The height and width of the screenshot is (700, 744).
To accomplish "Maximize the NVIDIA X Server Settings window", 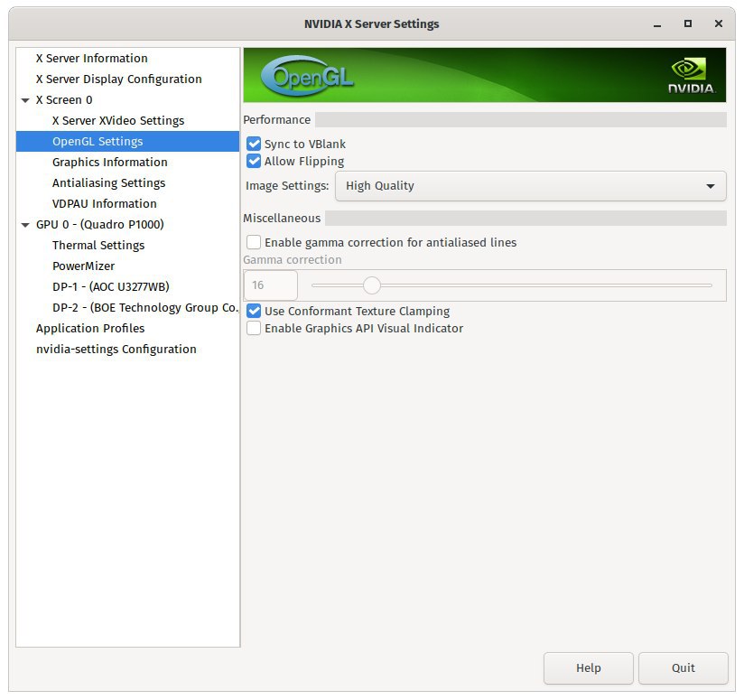I will (x=687, y=23).
